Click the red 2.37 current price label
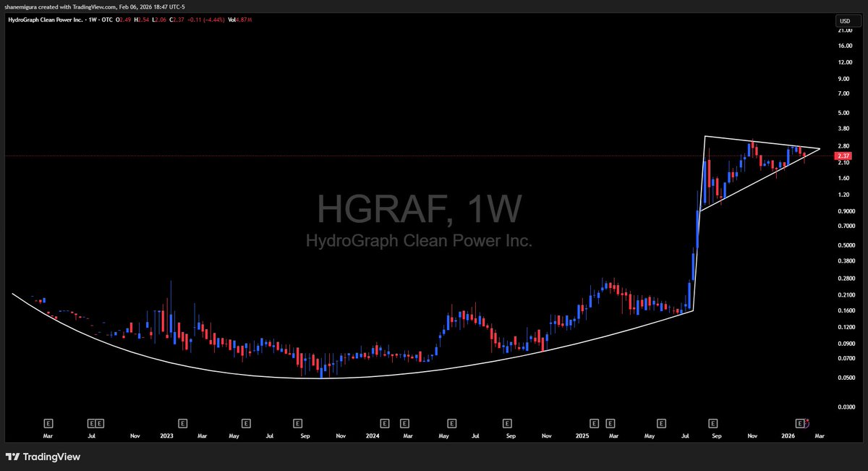This screenshot has height=471, width=868. point(843,156)
